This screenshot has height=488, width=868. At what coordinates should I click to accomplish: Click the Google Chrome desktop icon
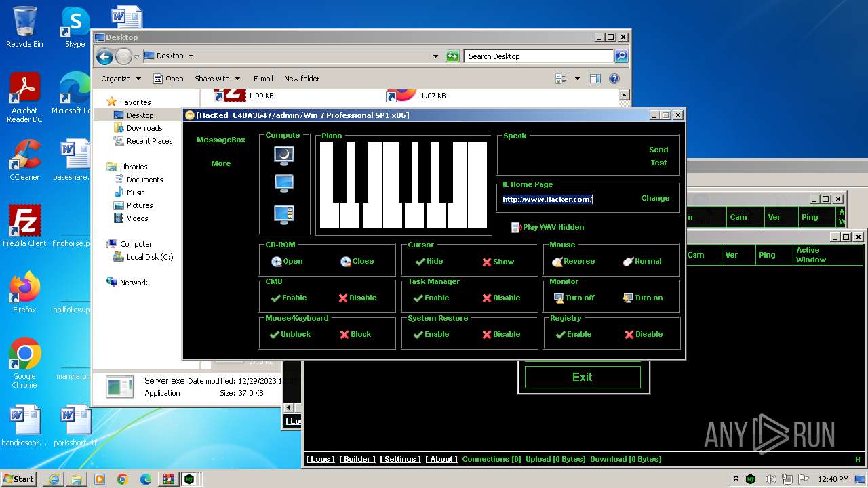point(24,363)
